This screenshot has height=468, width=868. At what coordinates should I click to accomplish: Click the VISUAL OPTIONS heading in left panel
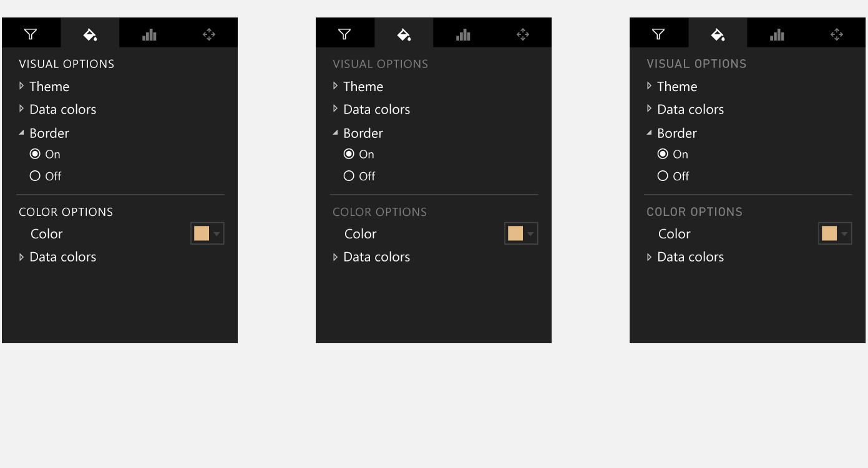point(67,64)
